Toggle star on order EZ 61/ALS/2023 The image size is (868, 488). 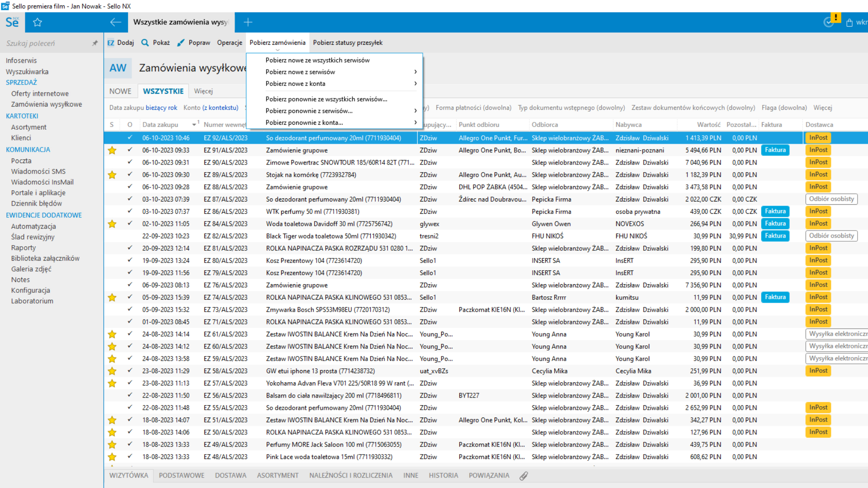point(112,334)
